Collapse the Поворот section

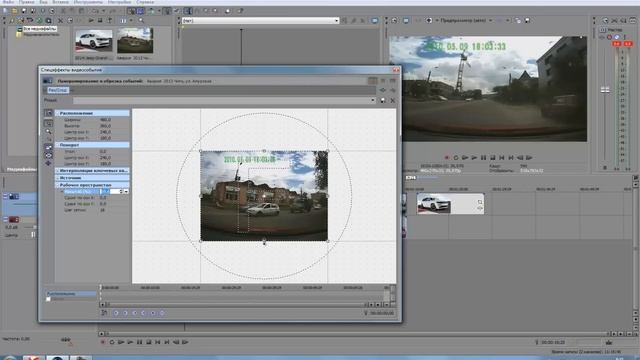[58, 145]
